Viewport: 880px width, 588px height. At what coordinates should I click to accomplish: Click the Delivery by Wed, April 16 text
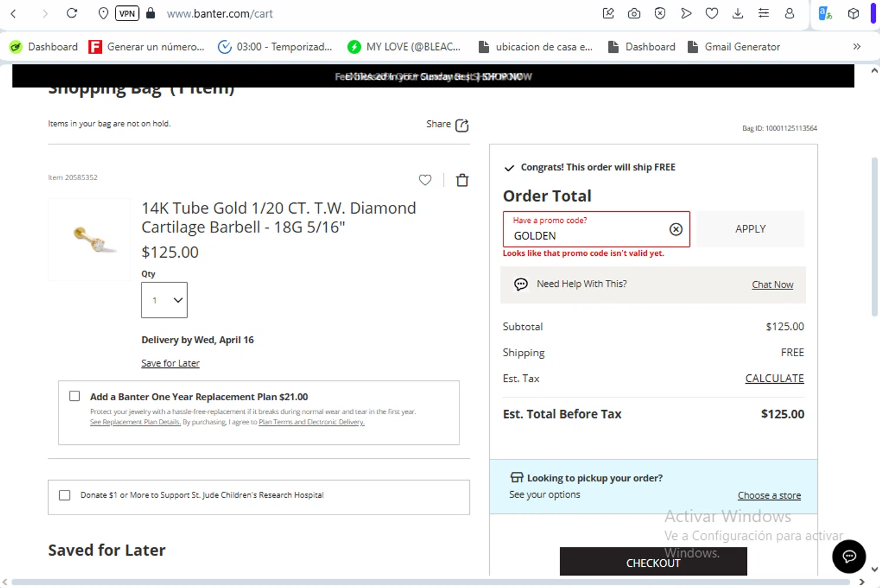tap(198, 340)
